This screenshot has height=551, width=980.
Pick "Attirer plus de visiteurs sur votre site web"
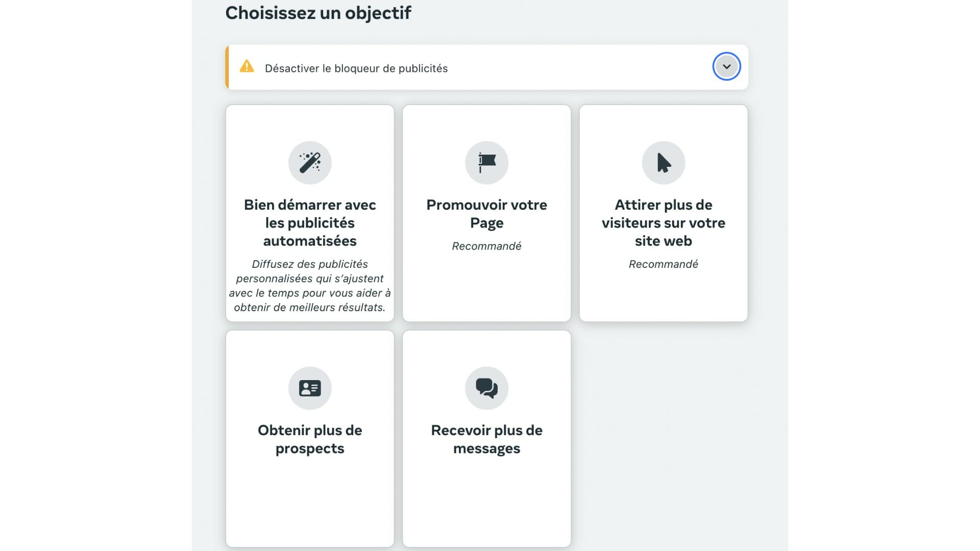[663, 223]
